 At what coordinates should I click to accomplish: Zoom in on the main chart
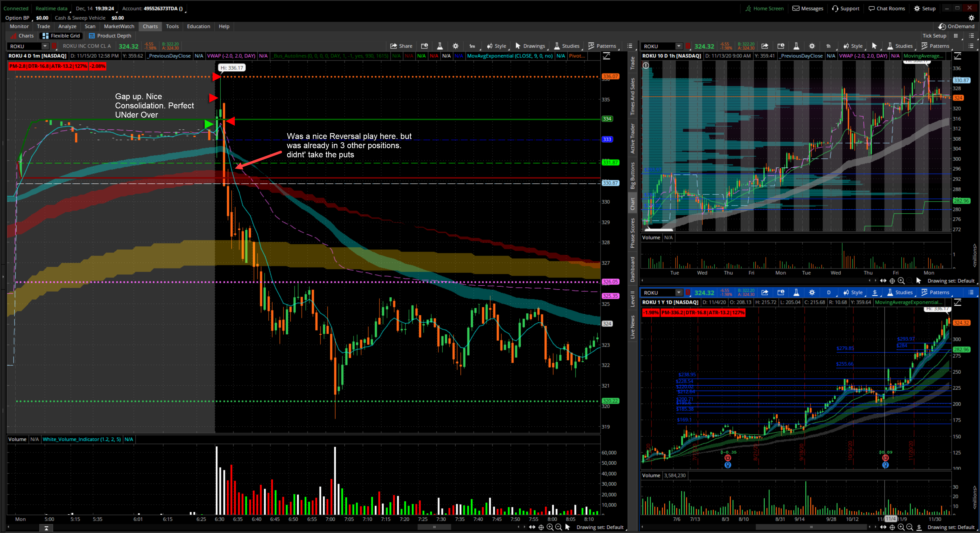(x=550, y=527)
